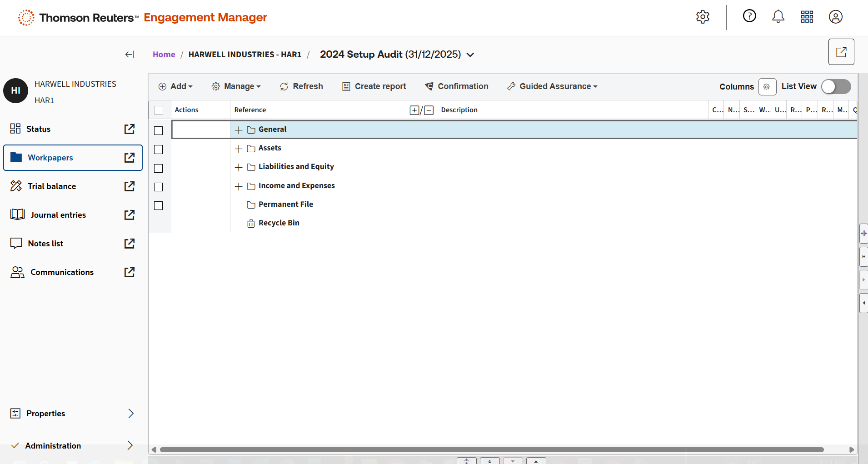Click the Home breadcrumb link
This screenshot has height=464, width=868.
[164, 55]
